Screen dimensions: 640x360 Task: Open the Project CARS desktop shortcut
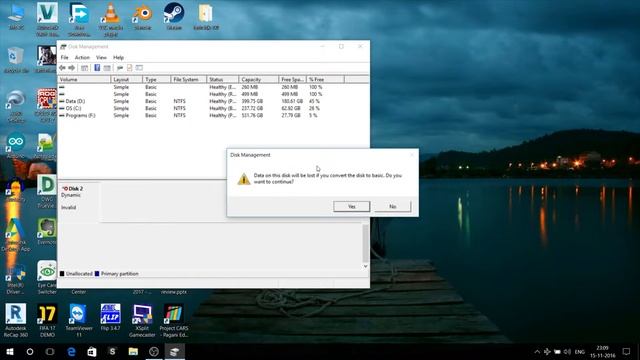click(x=174, y=320)
